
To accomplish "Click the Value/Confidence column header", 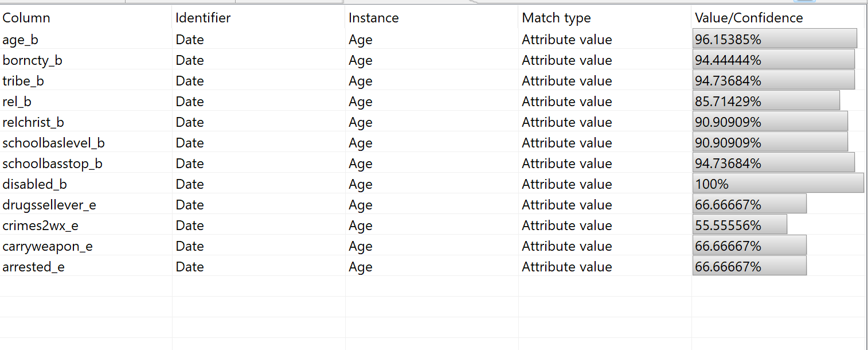I will [748, 18].
